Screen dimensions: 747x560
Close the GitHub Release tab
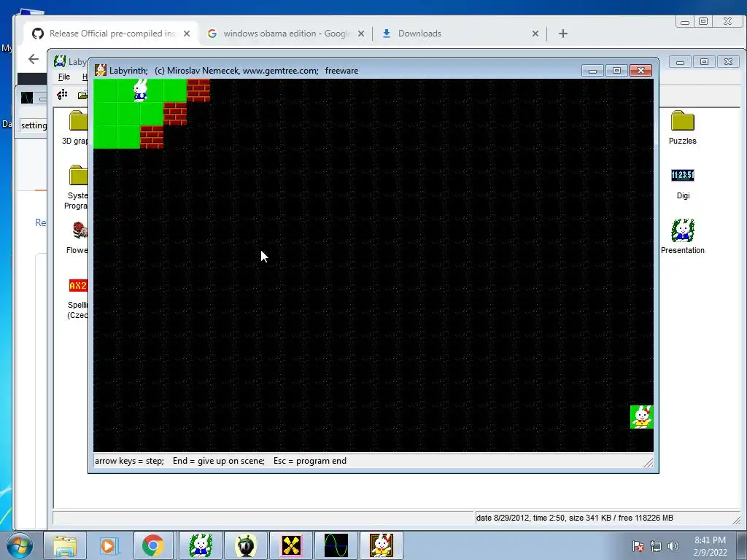click(x=187, y=34)
